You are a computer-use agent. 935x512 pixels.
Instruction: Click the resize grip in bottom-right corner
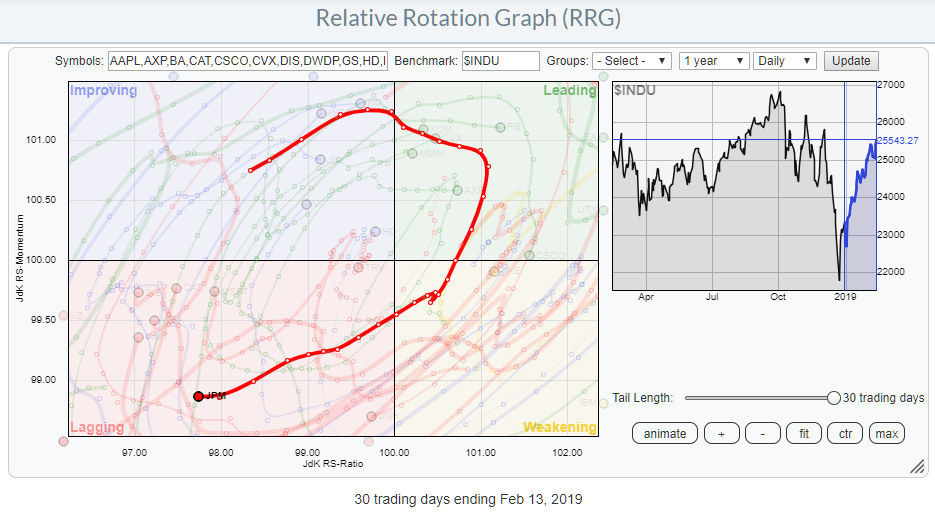coord(916,467)
